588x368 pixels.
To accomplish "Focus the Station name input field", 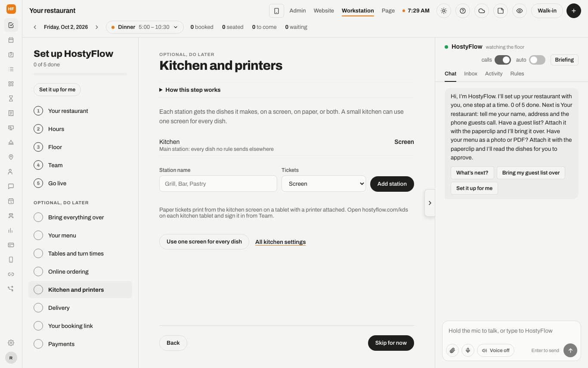I will click(218, 184).
